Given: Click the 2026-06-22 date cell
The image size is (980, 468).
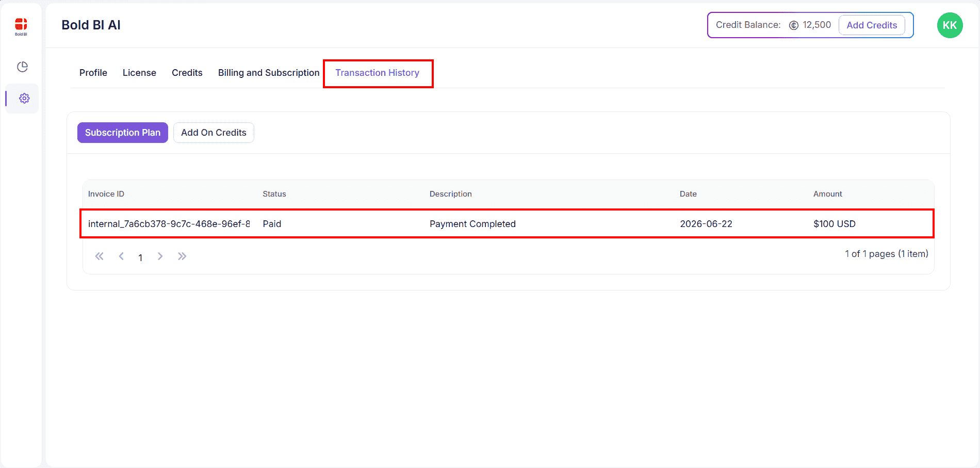Looking at the screenshot, I should [706, 224].
